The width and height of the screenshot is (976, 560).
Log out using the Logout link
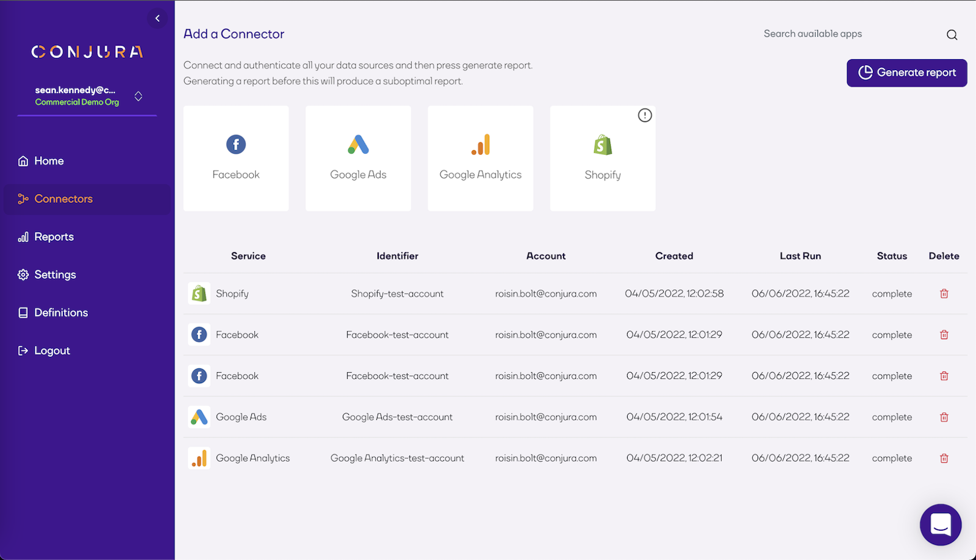[52, 351]
